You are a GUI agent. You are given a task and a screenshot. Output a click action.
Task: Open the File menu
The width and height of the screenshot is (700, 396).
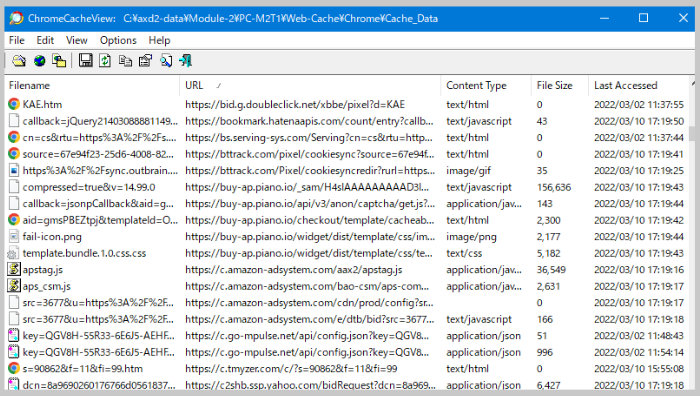coord(17,40)
